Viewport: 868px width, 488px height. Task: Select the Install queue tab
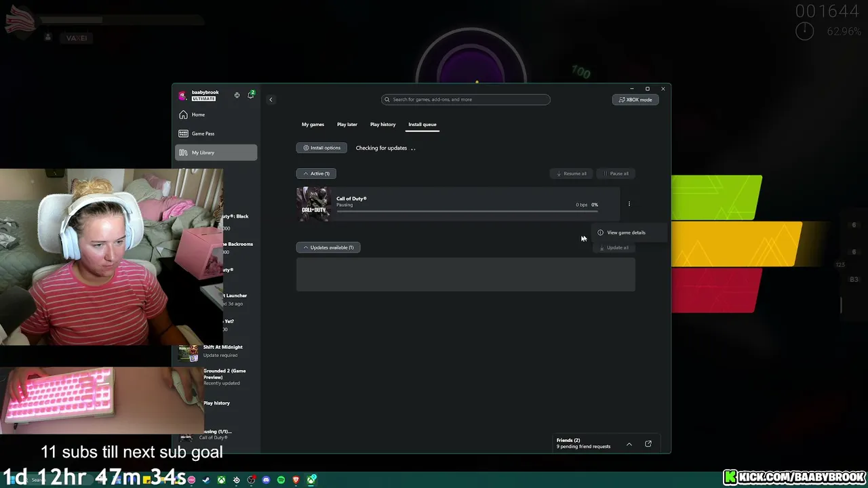pos(422,125)
